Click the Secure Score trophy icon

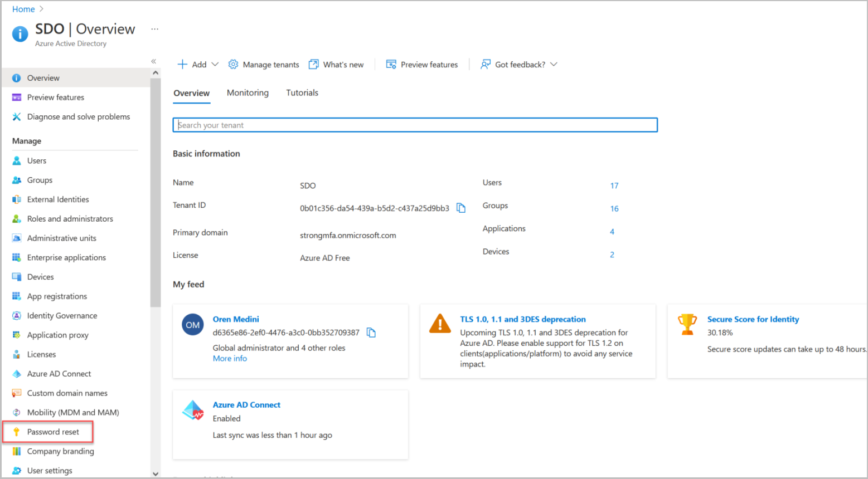coord(687,324)
